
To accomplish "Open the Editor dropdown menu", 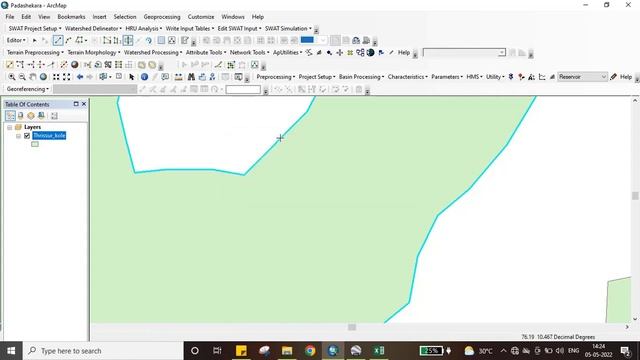I will tap(16, 40).
